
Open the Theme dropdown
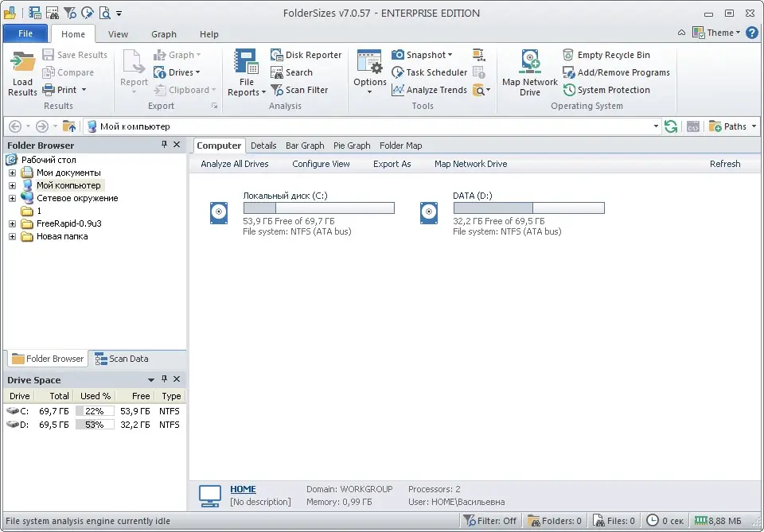point(716,33)
